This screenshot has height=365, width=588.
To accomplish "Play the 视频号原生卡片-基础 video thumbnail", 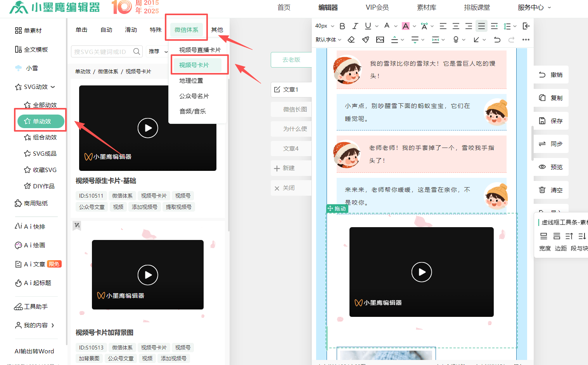I will [x=148, y=128].
